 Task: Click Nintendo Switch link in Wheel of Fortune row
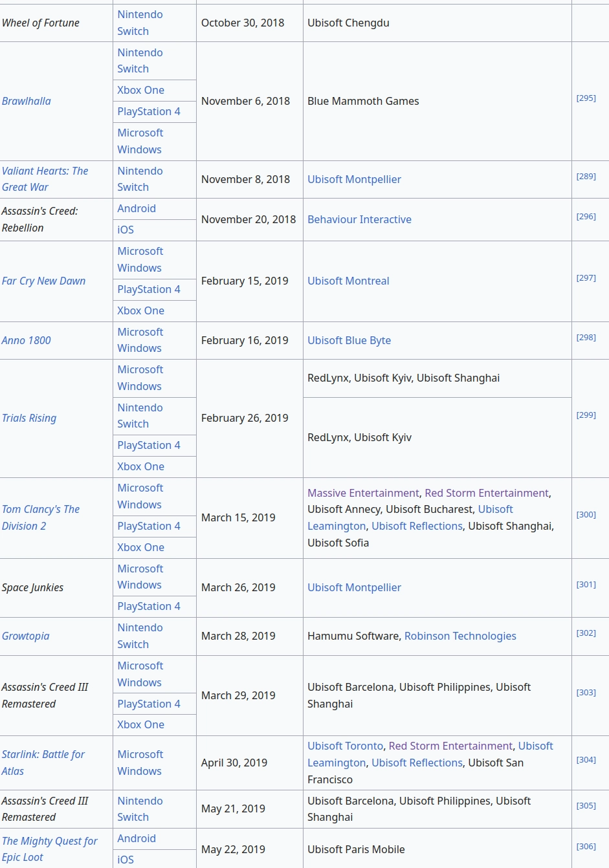pos(140,23)
